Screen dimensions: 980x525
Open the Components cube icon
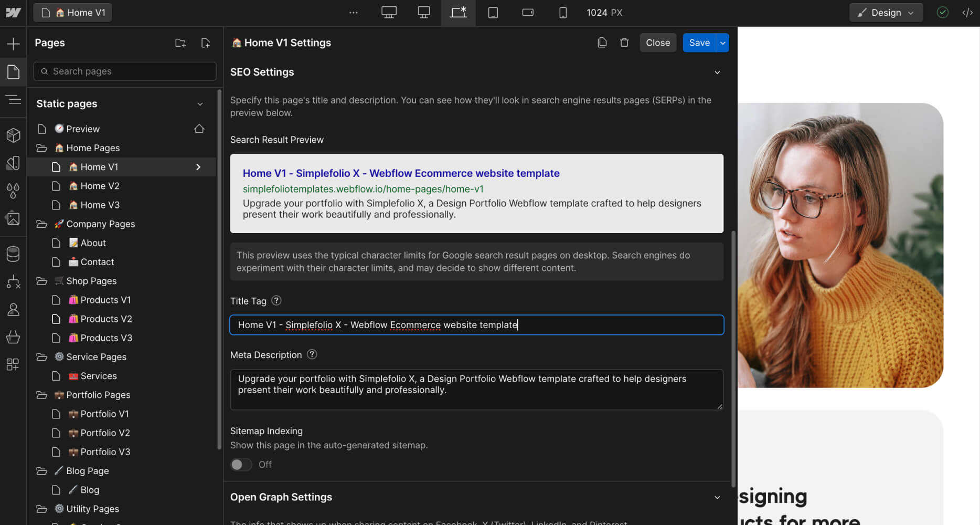(13, 135)
